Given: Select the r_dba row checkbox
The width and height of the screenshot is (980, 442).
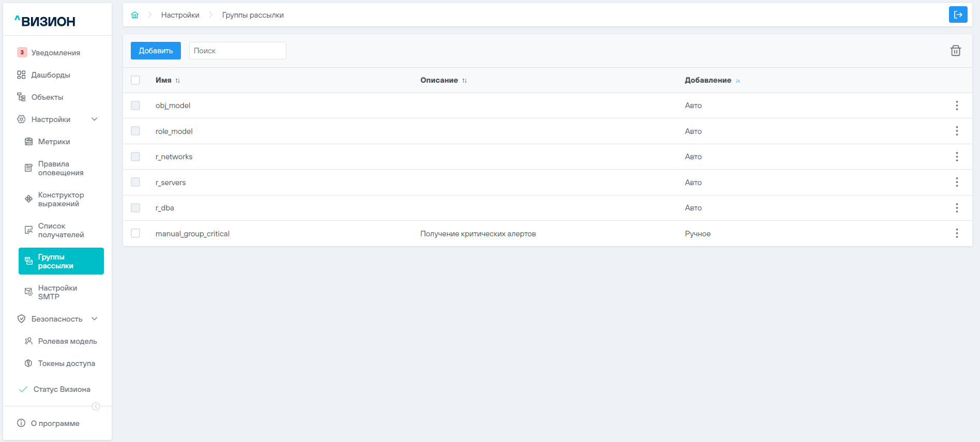Looking at the screenshot, I should [x=135, y=208].
